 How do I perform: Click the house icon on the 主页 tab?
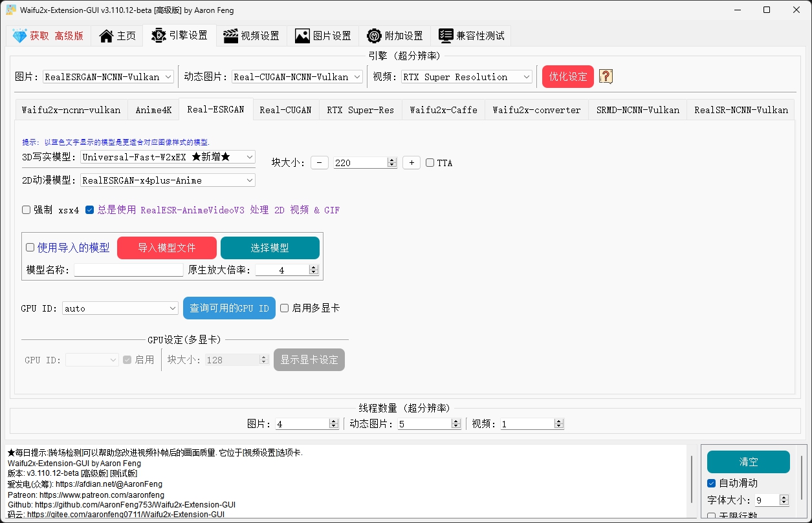pos(106,36)
